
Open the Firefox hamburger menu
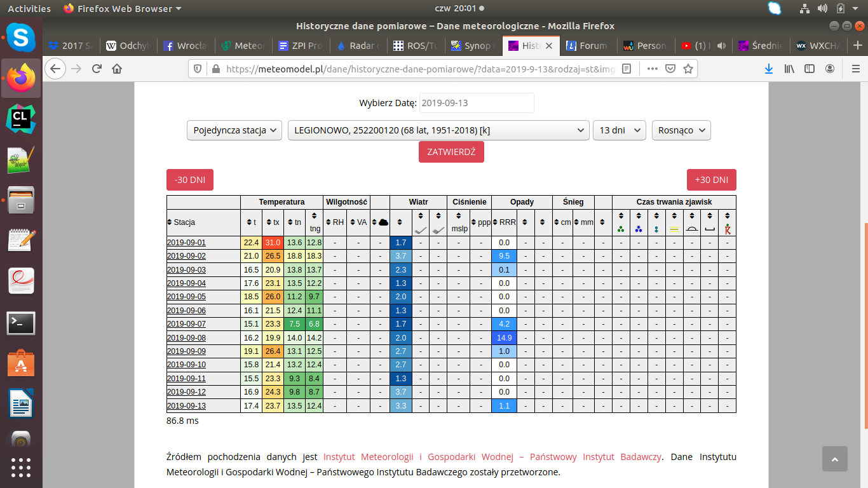[x=851, y=69]
